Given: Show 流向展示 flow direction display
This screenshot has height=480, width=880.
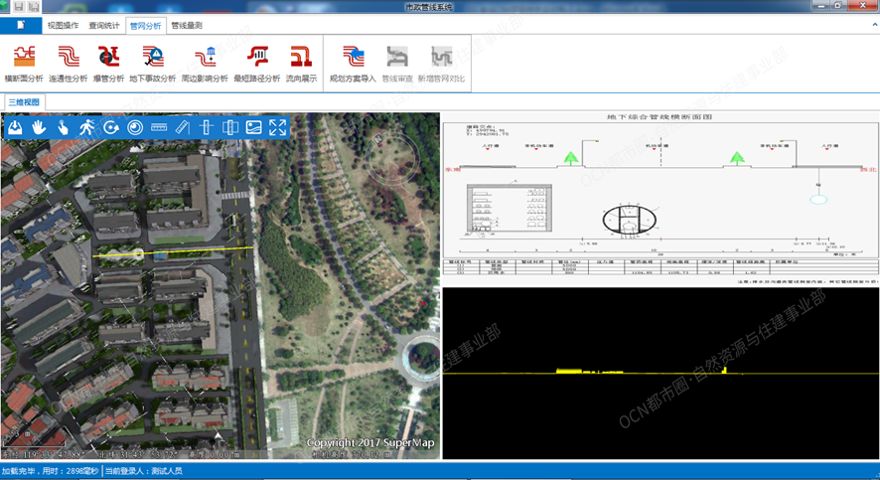Looking at the screenshot, I should (301, 63).
